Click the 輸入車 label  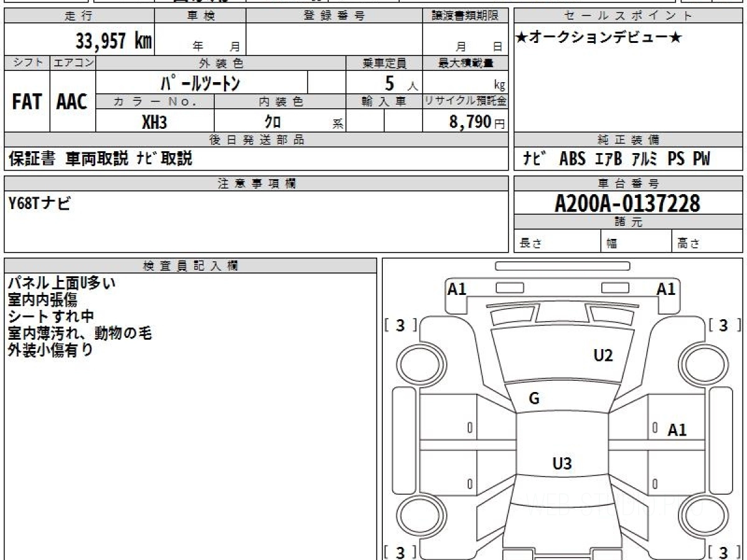coord(384,101)
